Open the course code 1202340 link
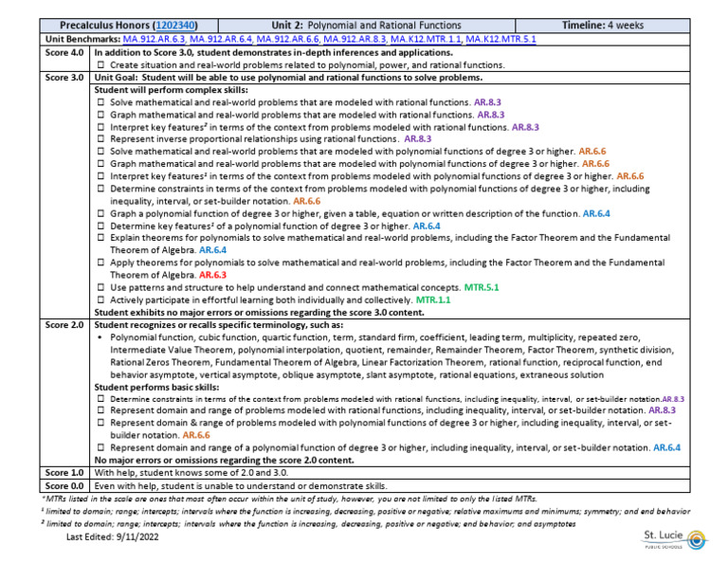Screen dimensions: 728x563 click(175, 25)
